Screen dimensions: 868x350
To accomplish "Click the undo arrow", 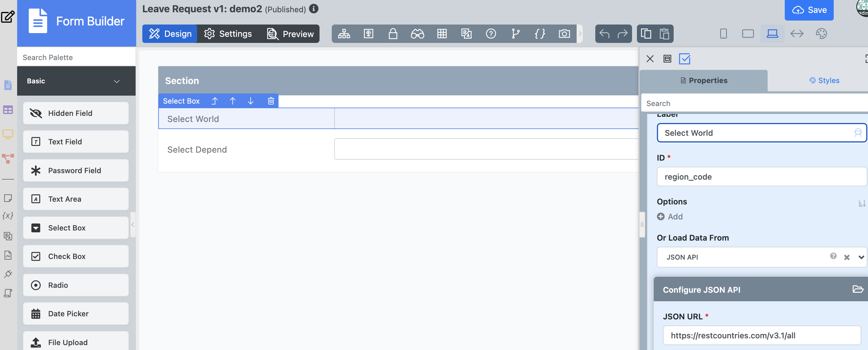I will [604, 34].
